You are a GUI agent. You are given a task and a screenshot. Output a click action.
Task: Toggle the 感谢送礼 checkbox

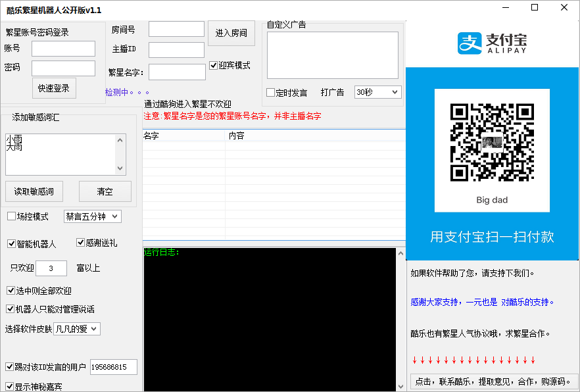pos(81,243)
